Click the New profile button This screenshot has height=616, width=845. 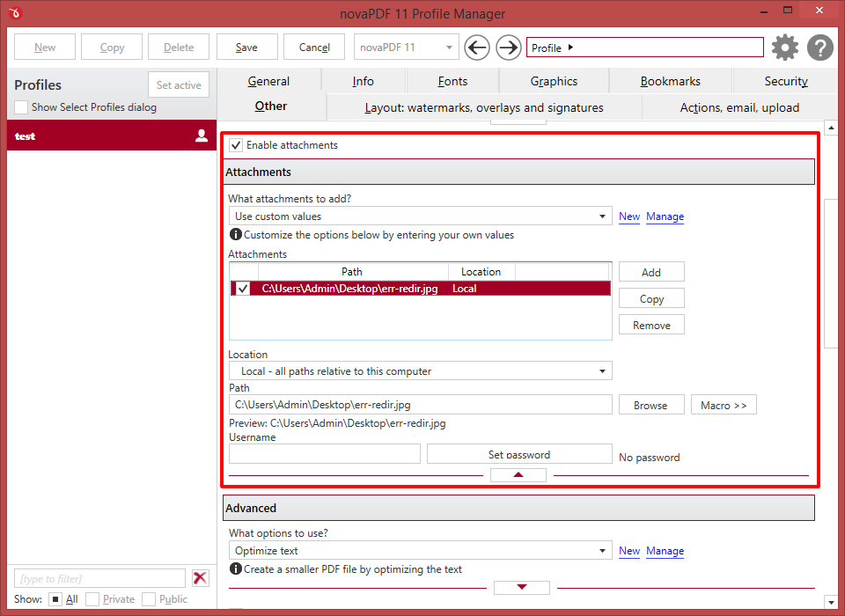pyautogui.click(x=45, y=47)
